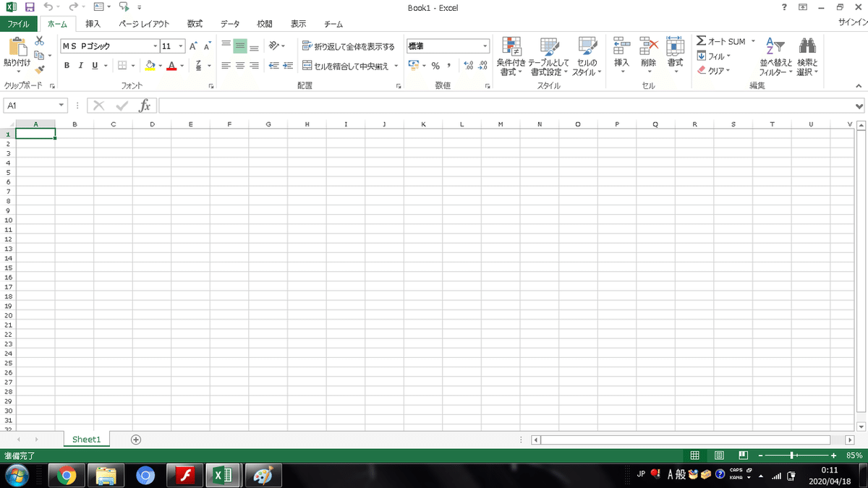Image resolution: width=868 pixels, height=488 pixels.
Task: Open Format as Table (テーブルとして書式設定)
Action: 548,56
